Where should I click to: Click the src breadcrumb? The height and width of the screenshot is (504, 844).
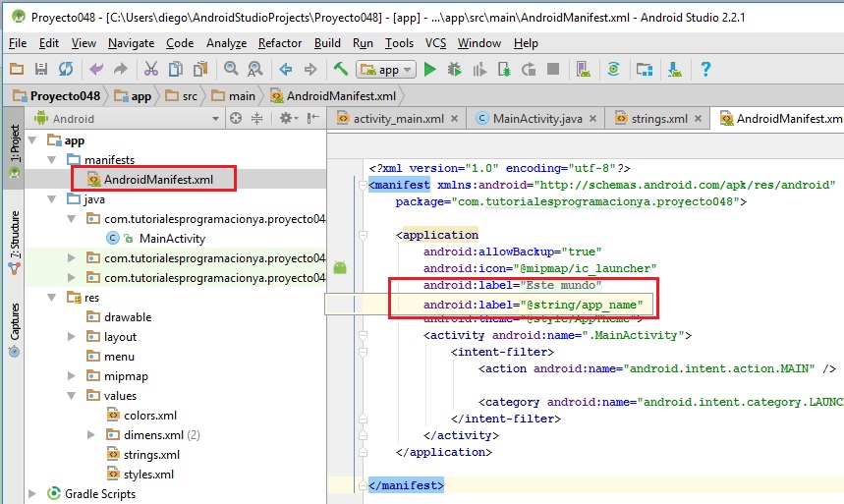point(182,96)
